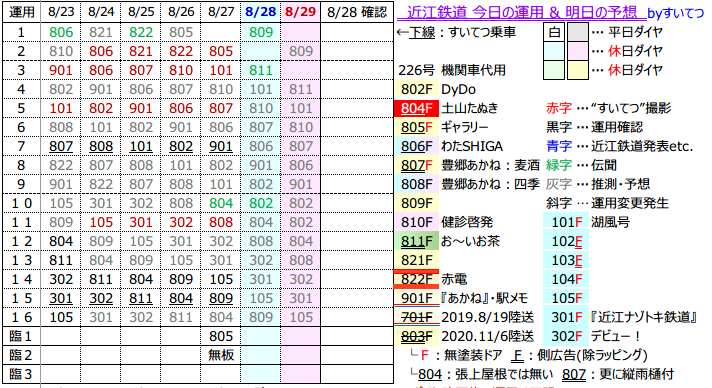The height and width of the screenshot is (388, 712).
Task: Click the 灰字 legend label
Action: click(559, 184)
